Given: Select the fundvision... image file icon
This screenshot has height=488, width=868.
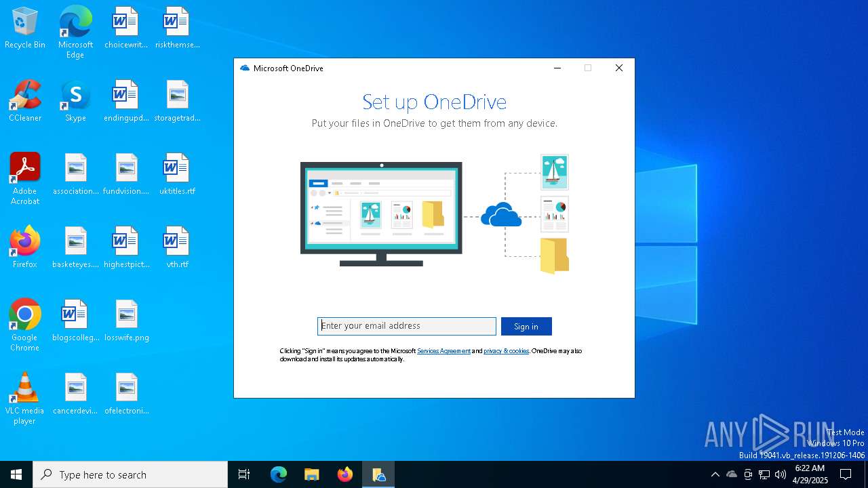Looking at the screenshot, I should [x=126, y=175].
